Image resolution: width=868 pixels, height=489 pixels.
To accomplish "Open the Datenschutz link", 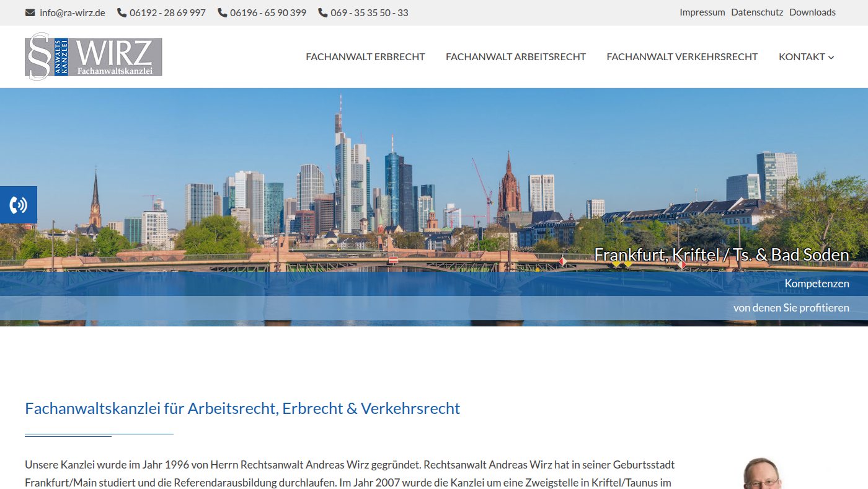I will coord(757,12).
